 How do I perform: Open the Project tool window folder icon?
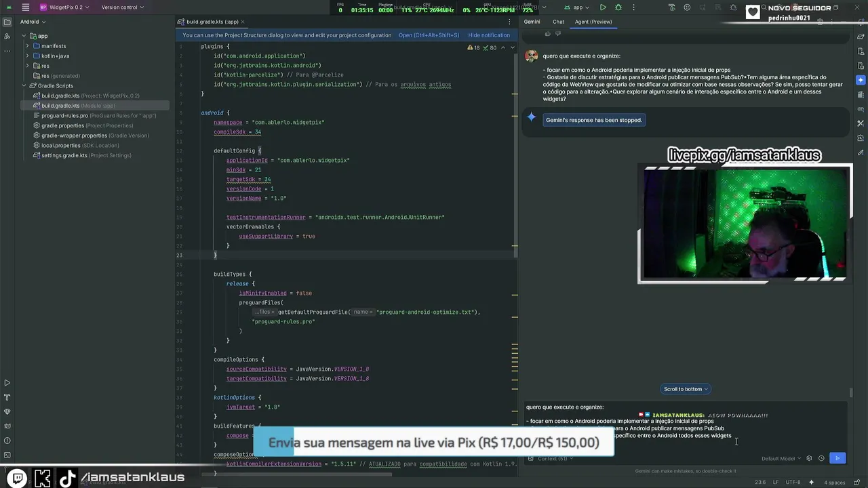tap(7, 22)
